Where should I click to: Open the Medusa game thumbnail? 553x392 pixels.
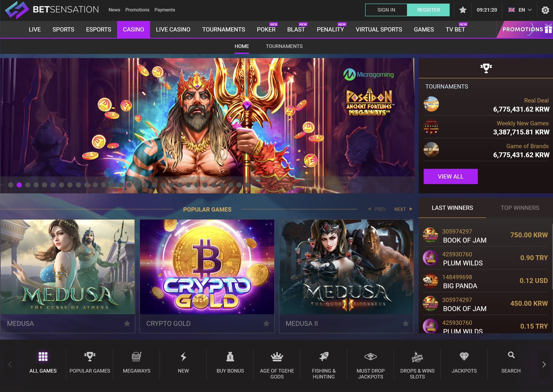click(68, 267)
